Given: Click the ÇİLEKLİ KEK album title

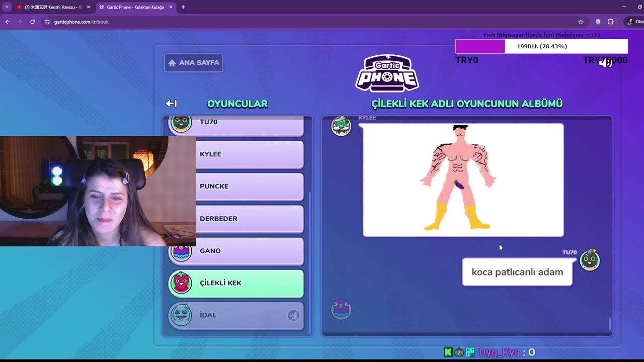Looking at the screenshot, I should (467, 104).
